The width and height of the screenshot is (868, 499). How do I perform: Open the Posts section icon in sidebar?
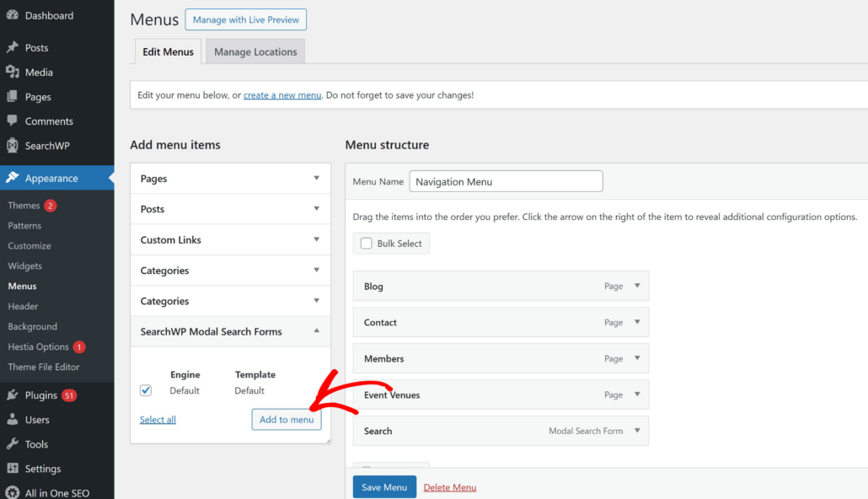(12, 47)
